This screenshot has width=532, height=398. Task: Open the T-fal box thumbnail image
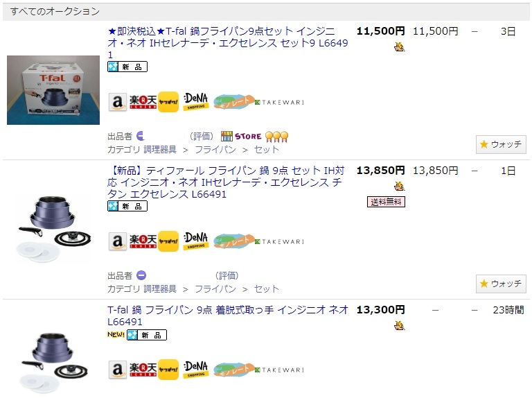(x=53, y=90)
